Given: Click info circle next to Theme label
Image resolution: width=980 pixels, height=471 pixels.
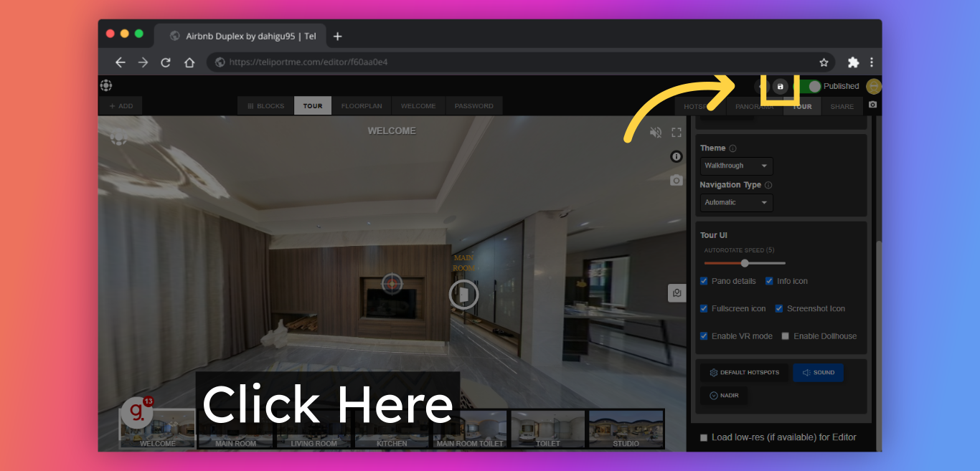Looking at the screenshot, I should click(x=732, y=148).
